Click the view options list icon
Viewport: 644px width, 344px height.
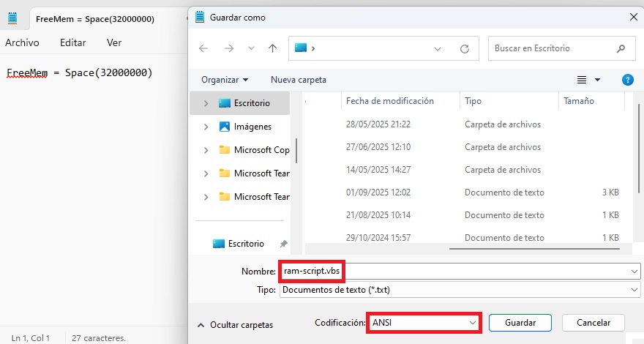click(x=583, y=79)
